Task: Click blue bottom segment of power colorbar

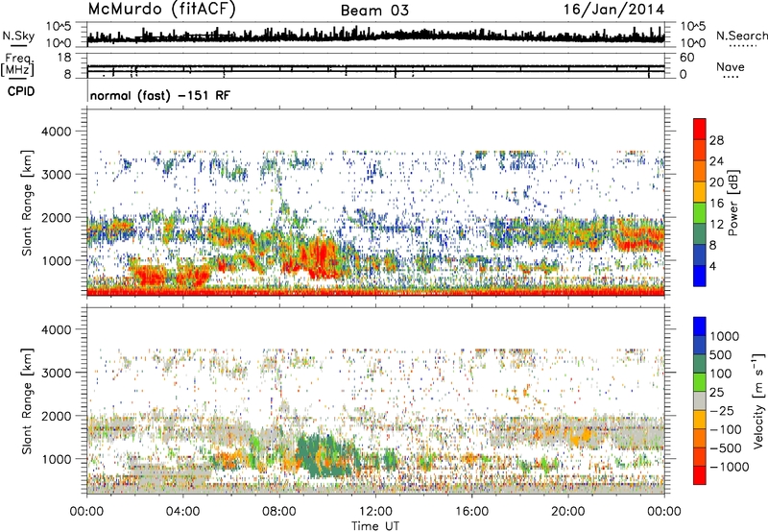Action: click(x=700, y=276)
